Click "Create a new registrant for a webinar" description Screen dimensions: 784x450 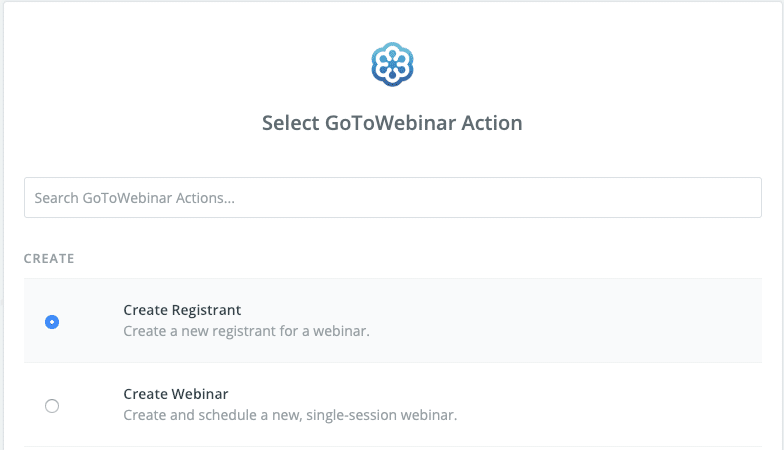pos(246,331)
